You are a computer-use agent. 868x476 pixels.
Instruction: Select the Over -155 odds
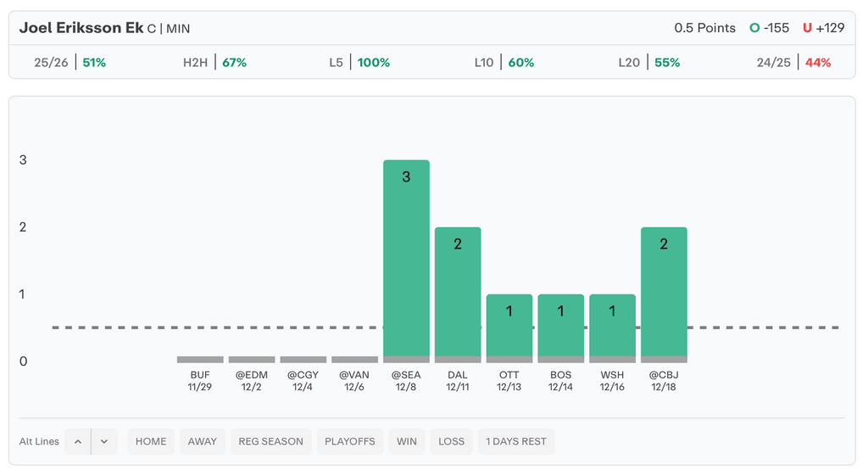pyautogui.click(x=769, y=28)
